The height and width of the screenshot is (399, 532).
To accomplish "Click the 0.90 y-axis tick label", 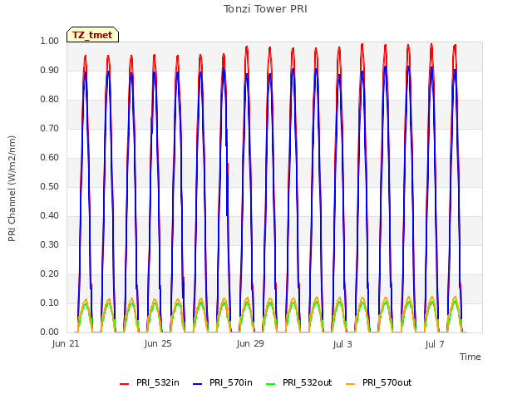I will pos(50,70).
